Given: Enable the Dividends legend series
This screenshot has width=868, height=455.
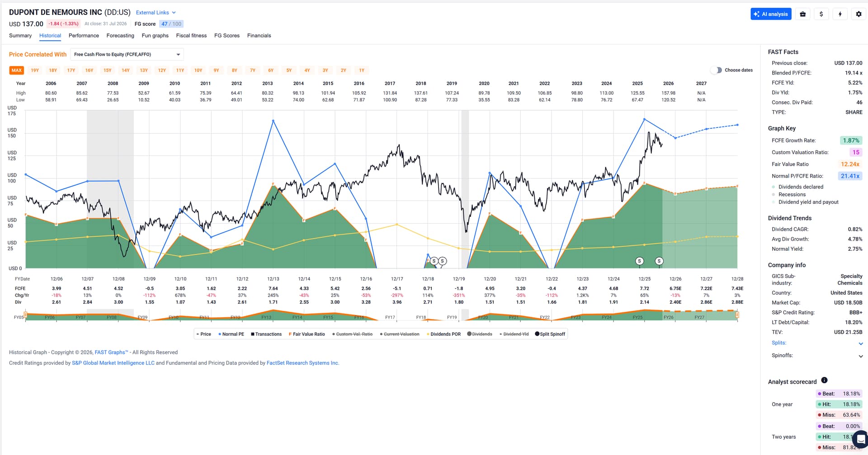Looking at the screenshot, I should (x=479, y=334).
